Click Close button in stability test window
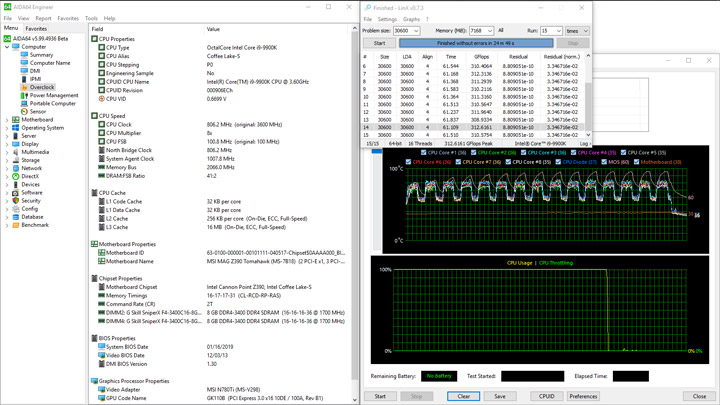 (699, 396)
